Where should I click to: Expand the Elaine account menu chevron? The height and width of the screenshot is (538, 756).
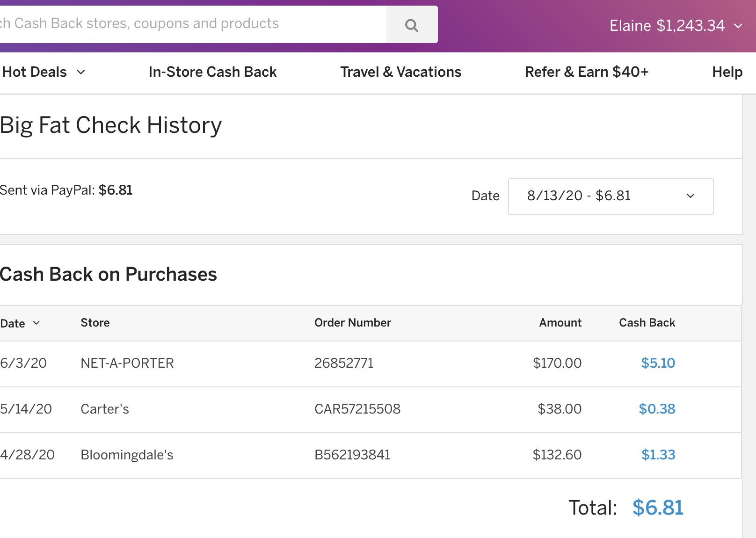point(738,26)
